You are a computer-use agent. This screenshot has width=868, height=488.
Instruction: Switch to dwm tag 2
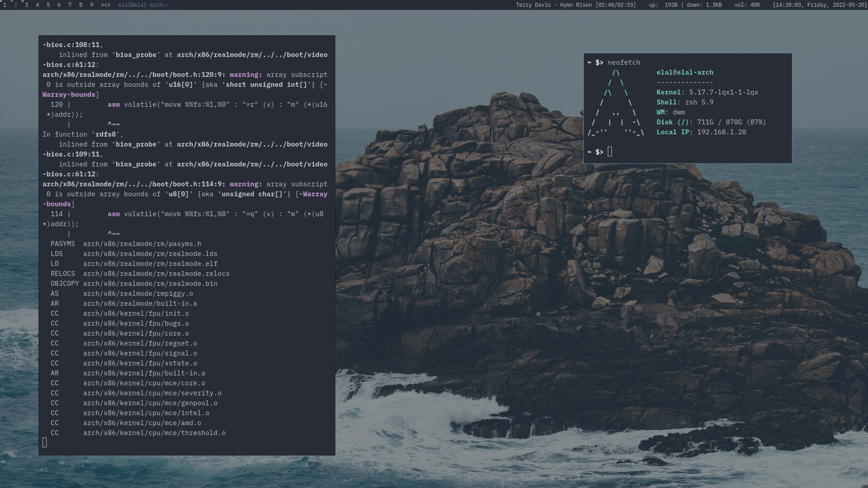(15, 5)
